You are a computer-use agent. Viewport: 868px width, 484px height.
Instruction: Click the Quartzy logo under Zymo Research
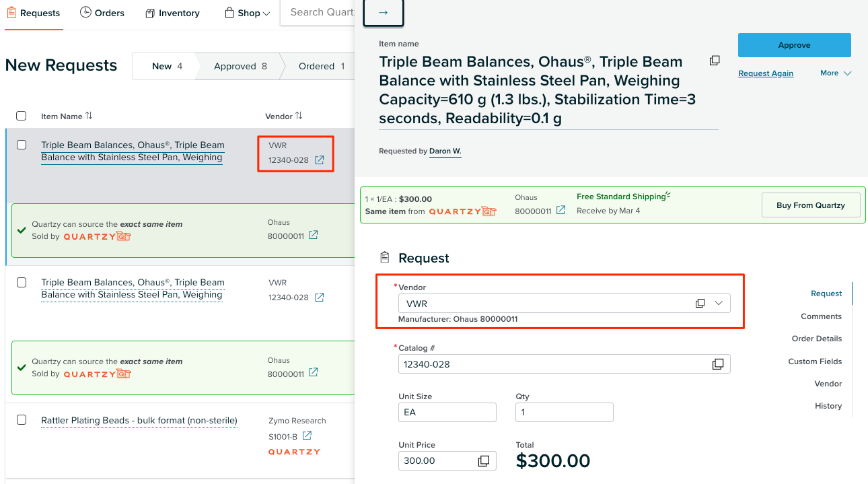pos(294,452)
